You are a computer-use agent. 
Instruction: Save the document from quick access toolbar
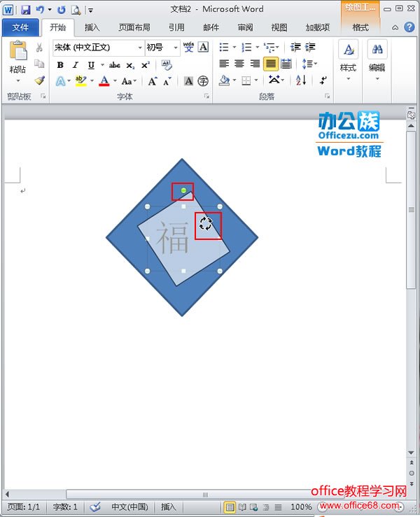[x=25, y=10]
